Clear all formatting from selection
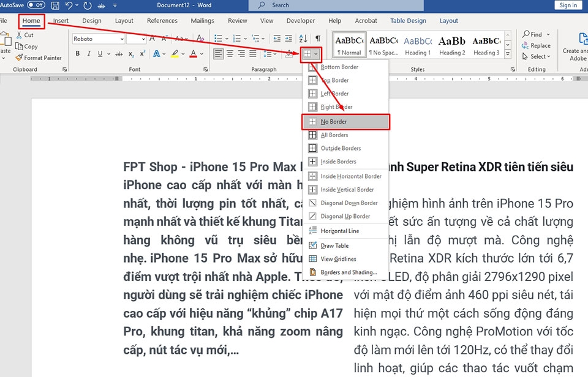The width and height of the screenshot is (588, 377). [199, 39]
